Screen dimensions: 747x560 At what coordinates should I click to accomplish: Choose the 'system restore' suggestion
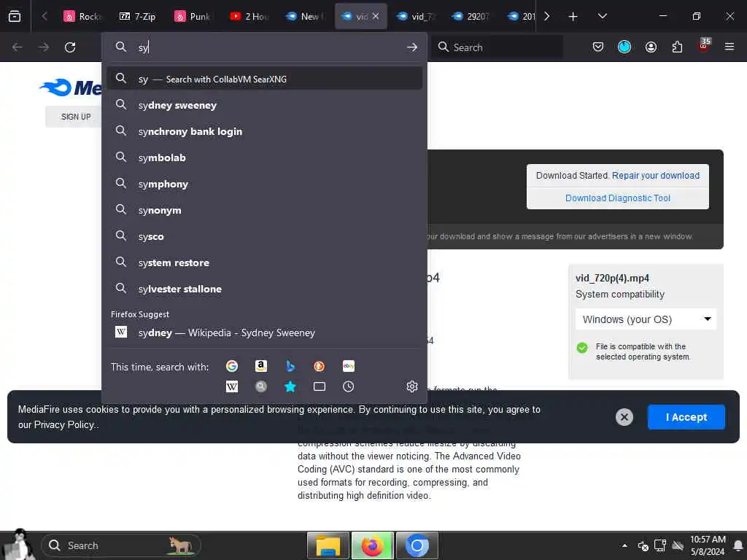click(x=264, y=262)
